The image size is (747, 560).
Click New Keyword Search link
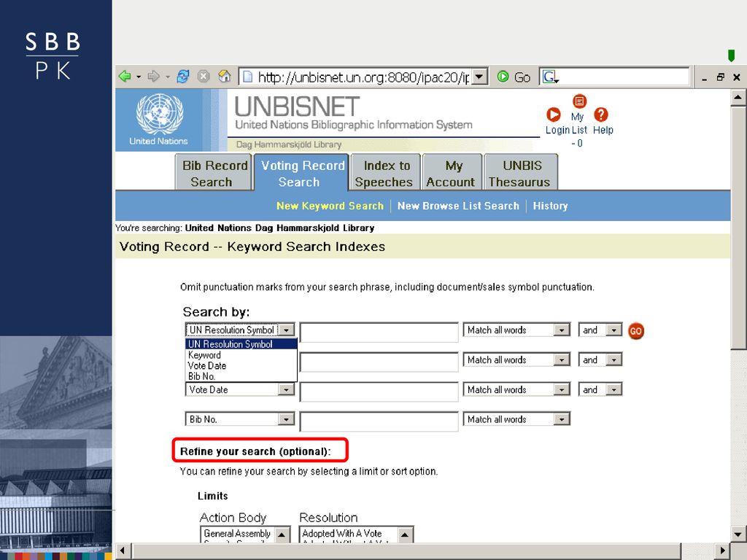click(x=330, y=206)
